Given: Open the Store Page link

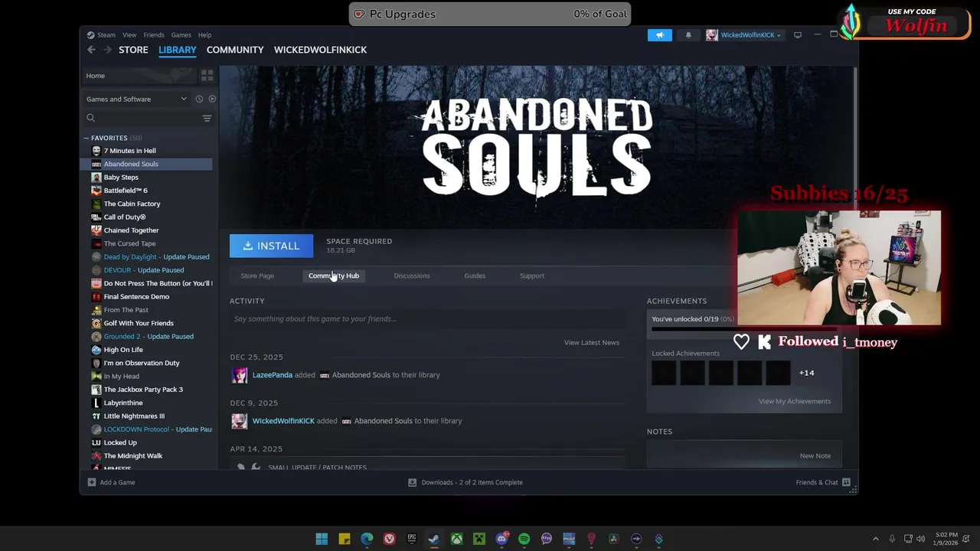Looking at the screenshot, I should (257, 275).
